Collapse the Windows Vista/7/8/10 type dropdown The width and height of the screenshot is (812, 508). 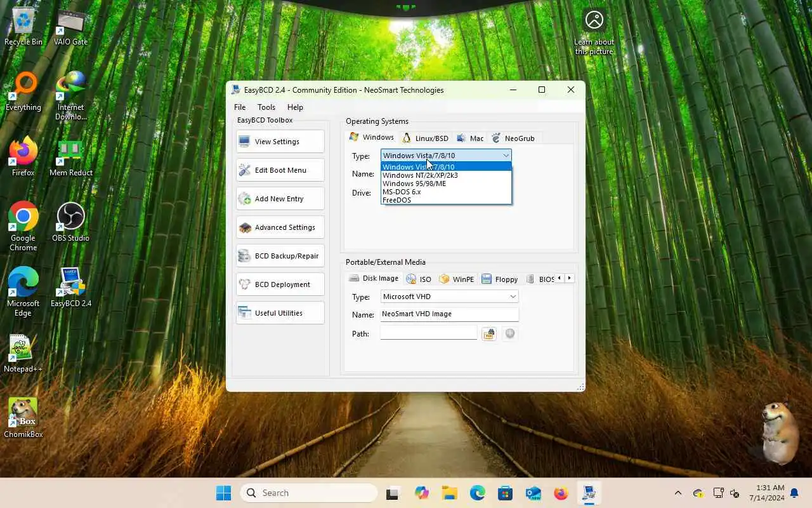click(x=446, y=156)
